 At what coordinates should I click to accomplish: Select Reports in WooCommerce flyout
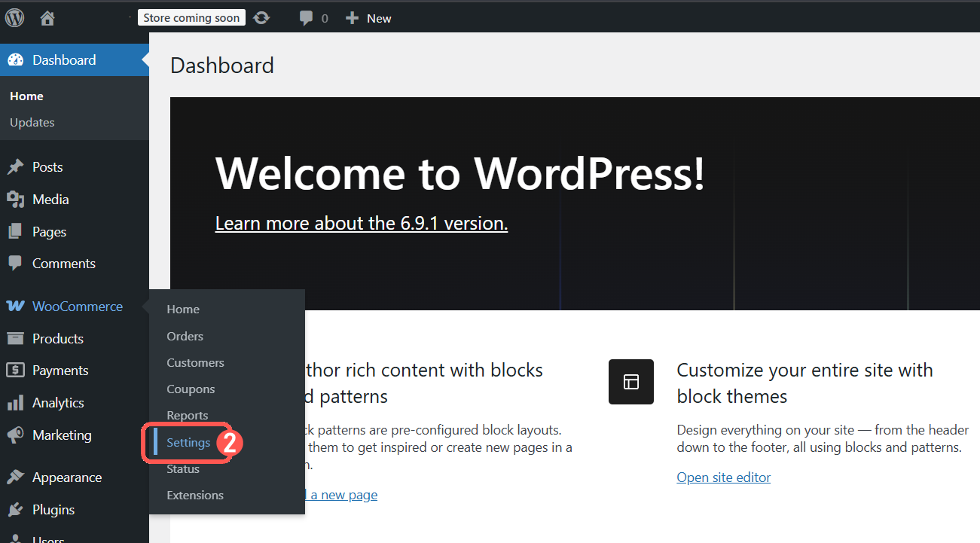coord(188,416)
